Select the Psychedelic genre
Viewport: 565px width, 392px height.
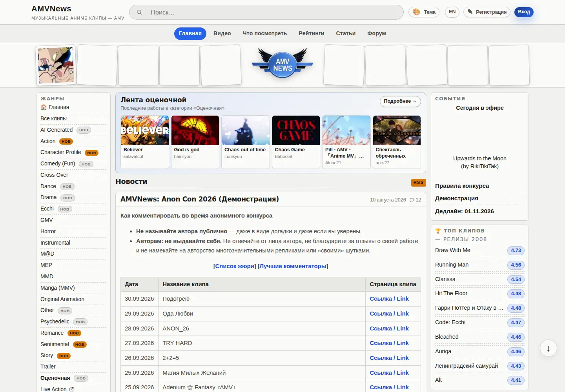[55, 321]
